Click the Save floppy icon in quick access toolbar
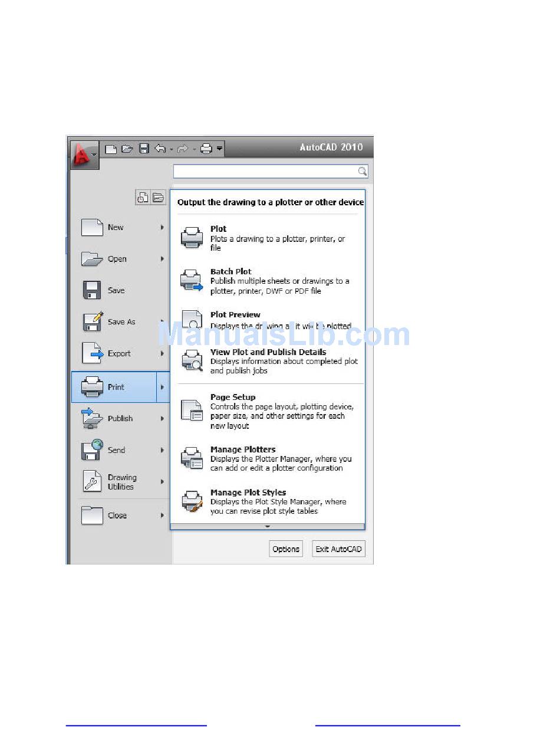560x732 pixels. click(x=144, y=149)
